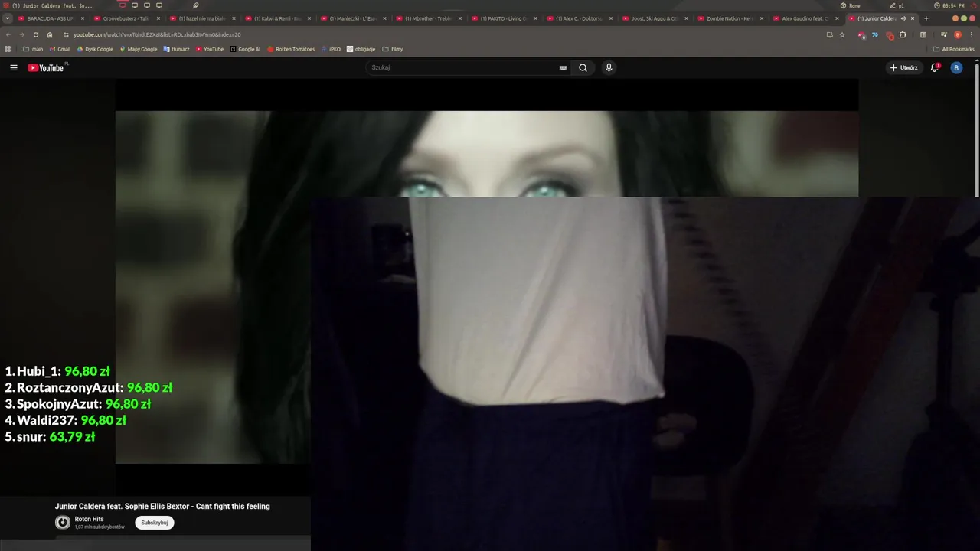This screenshot has width=980, height=551.
Task: Go back with the browser back arrow
Action: click(8, 34)
